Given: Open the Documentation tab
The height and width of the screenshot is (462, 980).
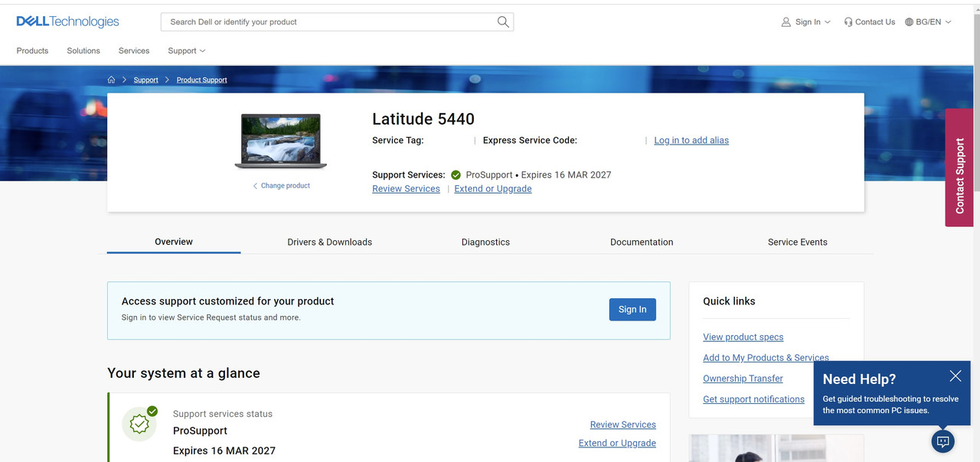Looking at the screenshot, I should (x=642, y=242).
